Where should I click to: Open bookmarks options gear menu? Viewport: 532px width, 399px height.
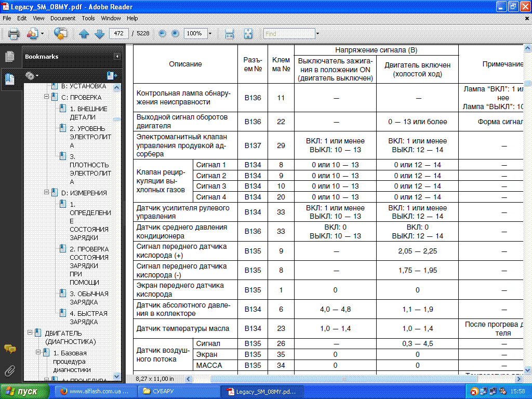point(31,76)
